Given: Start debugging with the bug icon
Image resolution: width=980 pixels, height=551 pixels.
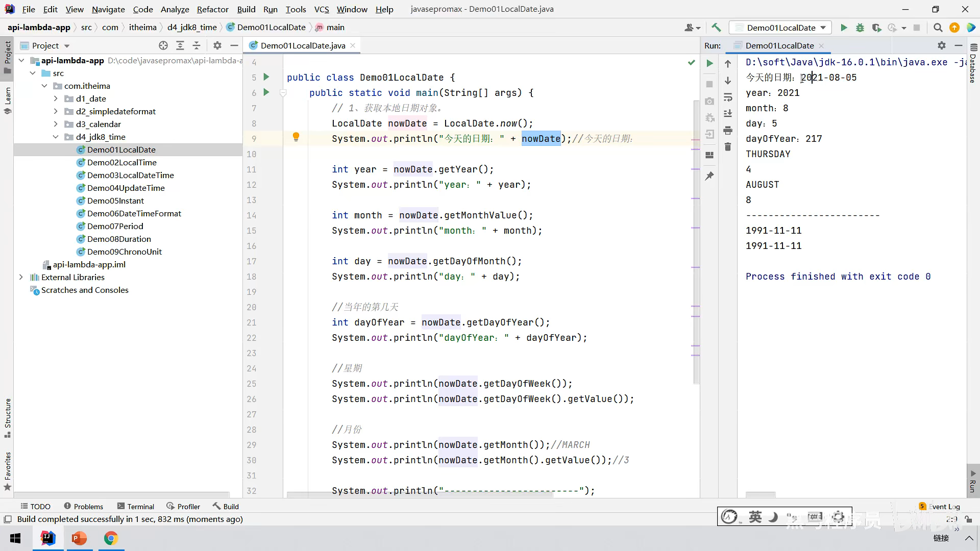Looking at the screenshot, I should 860,28.
